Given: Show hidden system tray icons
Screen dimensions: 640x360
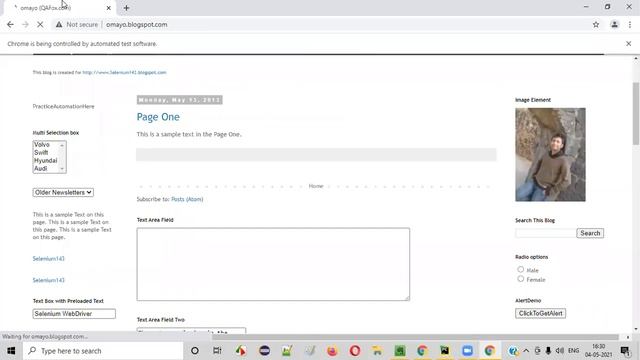Looking at the screenshot, I should click(x=526, y=351).
